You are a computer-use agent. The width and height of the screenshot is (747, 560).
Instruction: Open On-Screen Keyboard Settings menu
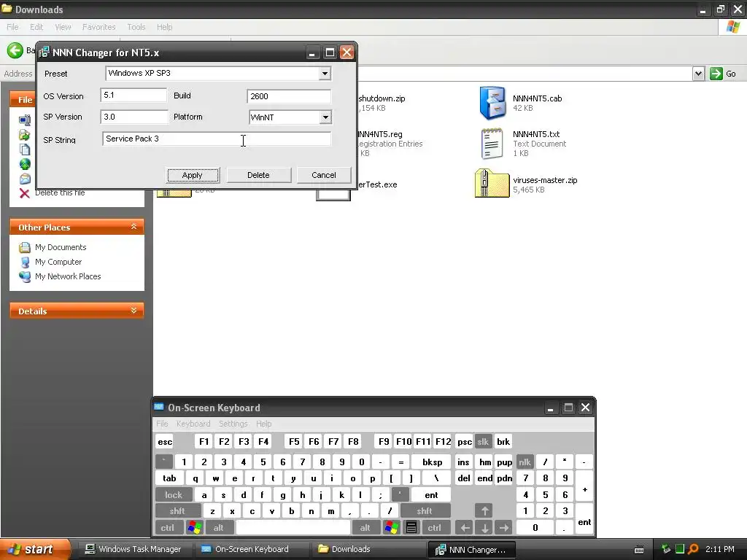pyautogui.click(x=233, y=424)
